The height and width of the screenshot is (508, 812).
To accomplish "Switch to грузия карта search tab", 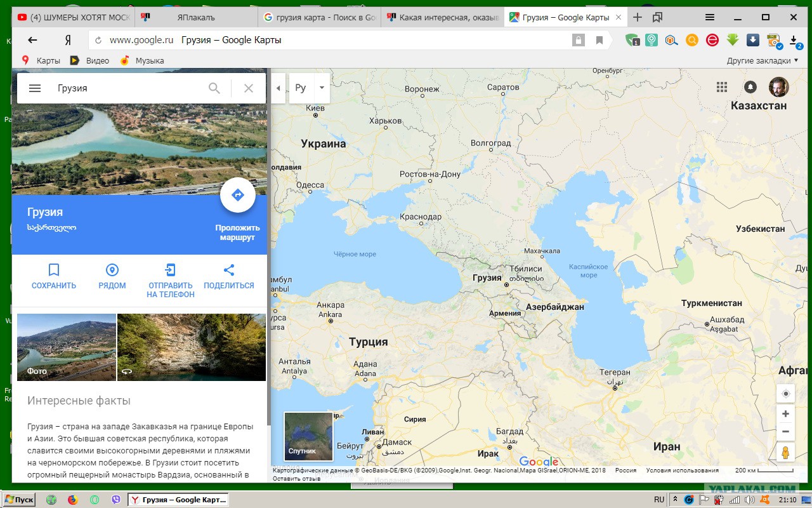I will (319, 17).
